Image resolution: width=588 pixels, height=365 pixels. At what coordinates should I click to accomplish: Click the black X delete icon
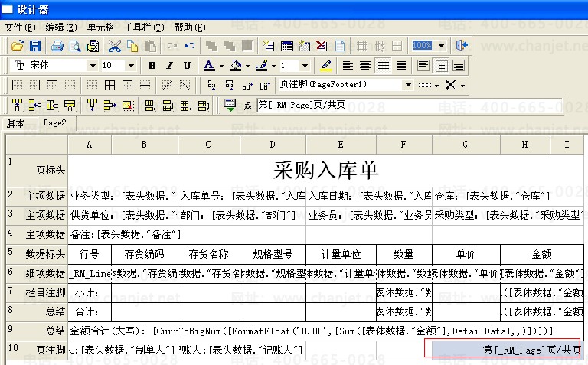(x=450, y=85)
